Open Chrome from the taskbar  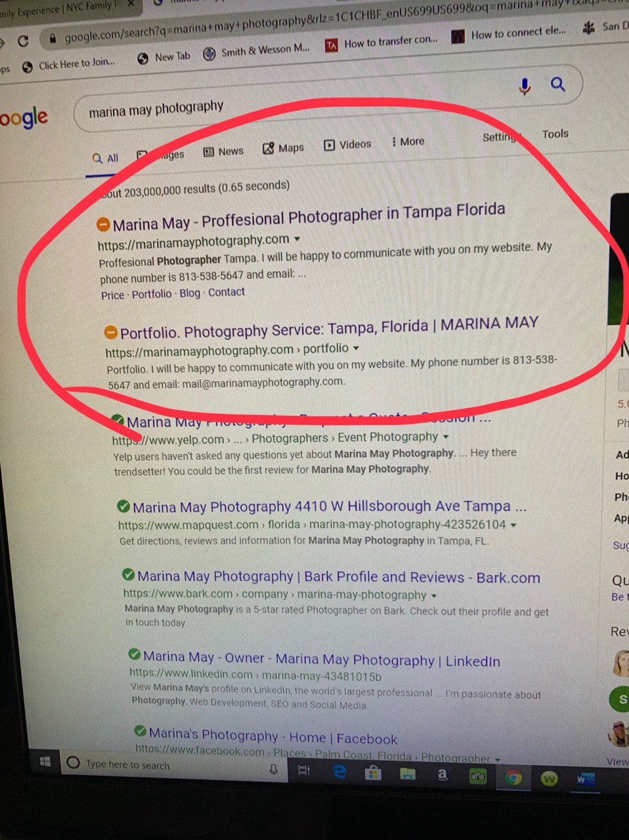tap(513, 778)
